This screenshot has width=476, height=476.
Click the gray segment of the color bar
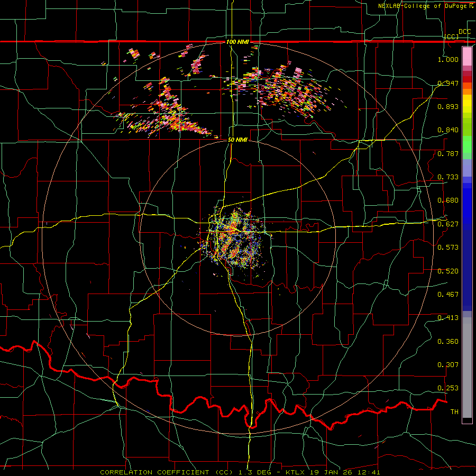pos(467,368)
